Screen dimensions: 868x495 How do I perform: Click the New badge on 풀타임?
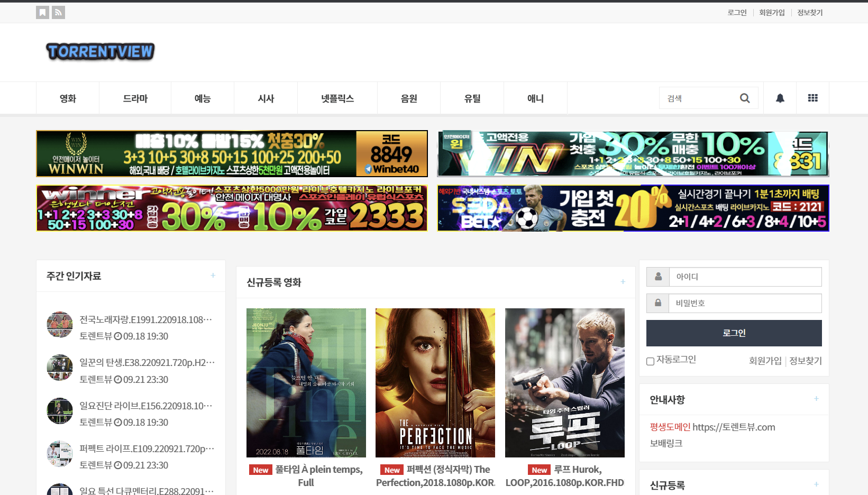pos(261,470)
